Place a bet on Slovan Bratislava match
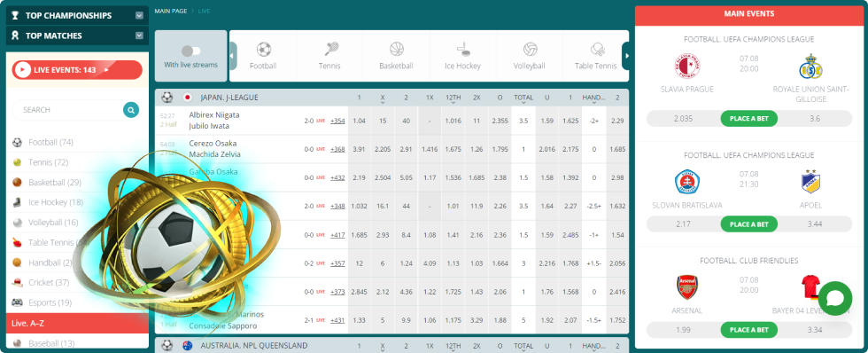Screen dimensions: 868x353 749,224
